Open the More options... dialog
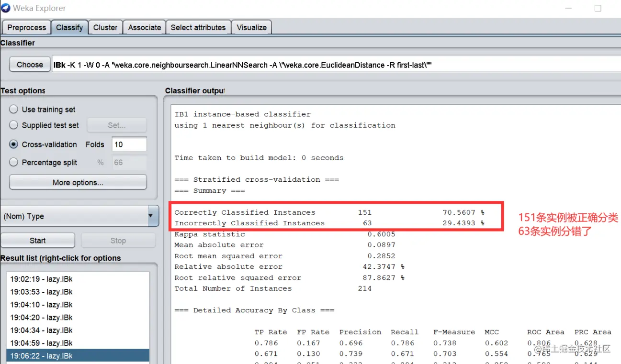Image resolution: width=621 pixels, height=364 pixels. coord(78,182)
